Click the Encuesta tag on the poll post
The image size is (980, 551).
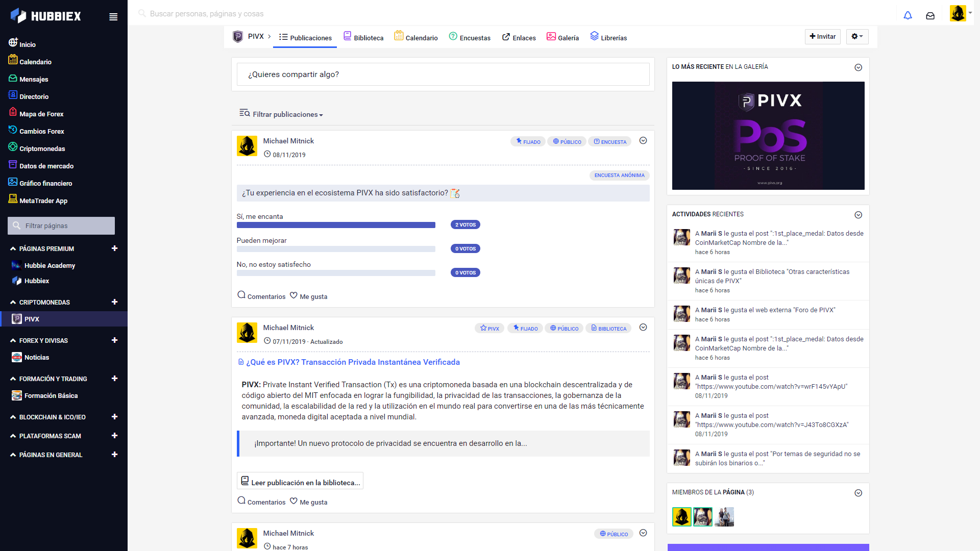point(609,141)
